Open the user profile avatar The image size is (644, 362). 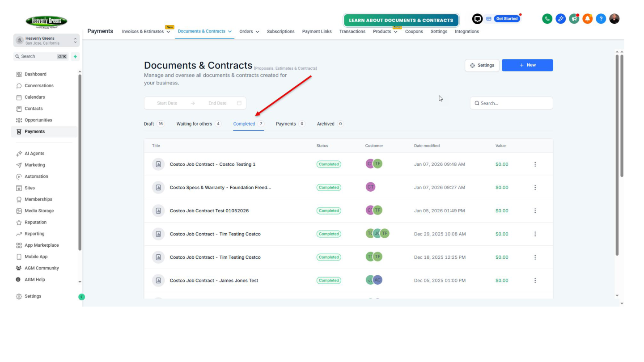pyautogui.click(x=614, y=19)
